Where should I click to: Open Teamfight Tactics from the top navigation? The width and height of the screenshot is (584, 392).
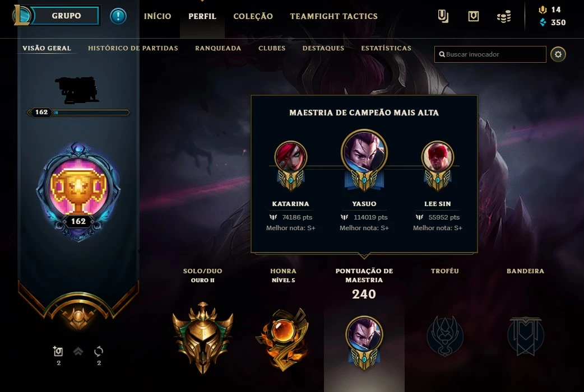pos(333,16)
